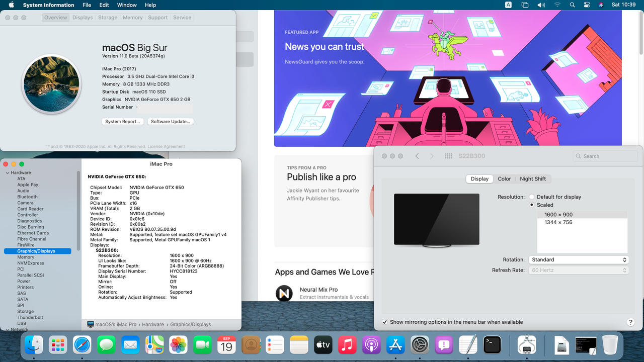Open TextEdit from the Dock
The width and height of the screenshot is (644, 362).
click(468, 345)
